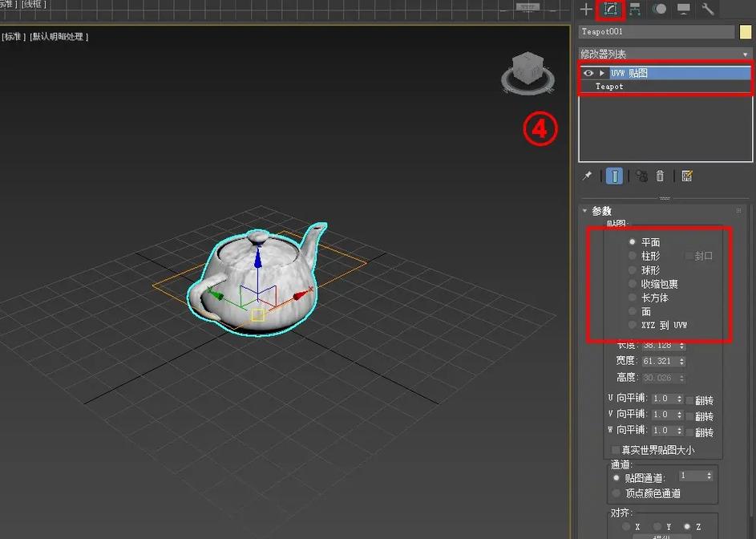Click the object color swatch beside Teapot001

pos(746,32)
